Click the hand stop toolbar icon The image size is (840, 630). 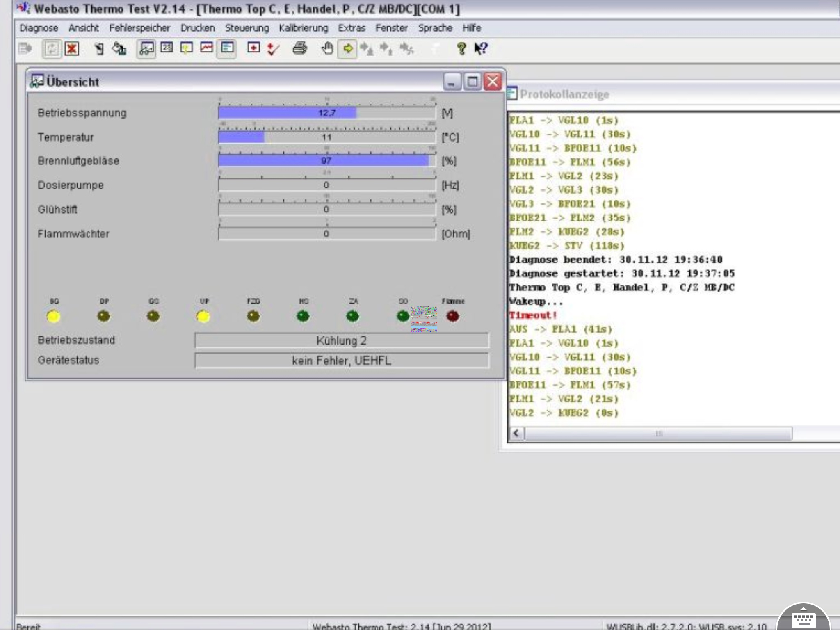coord(327,48)
